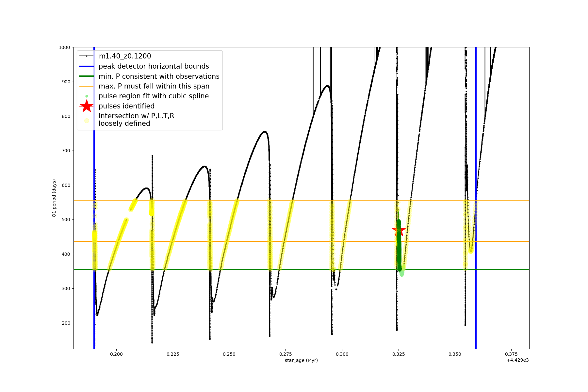588x392 pixels.
Task: Click the red star icon in the legend
Action: pyautogui.click(x=87, y=106)
